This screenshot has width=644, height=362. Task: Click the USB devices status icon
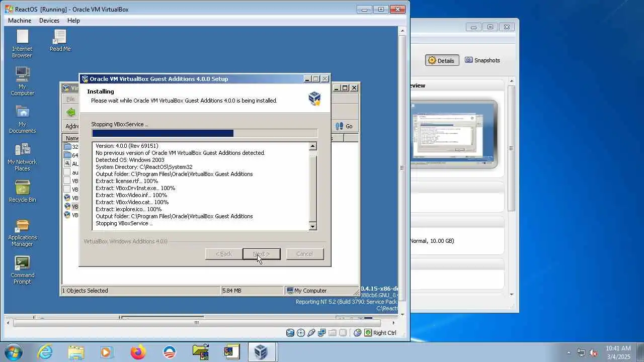[x=311, y=333]
